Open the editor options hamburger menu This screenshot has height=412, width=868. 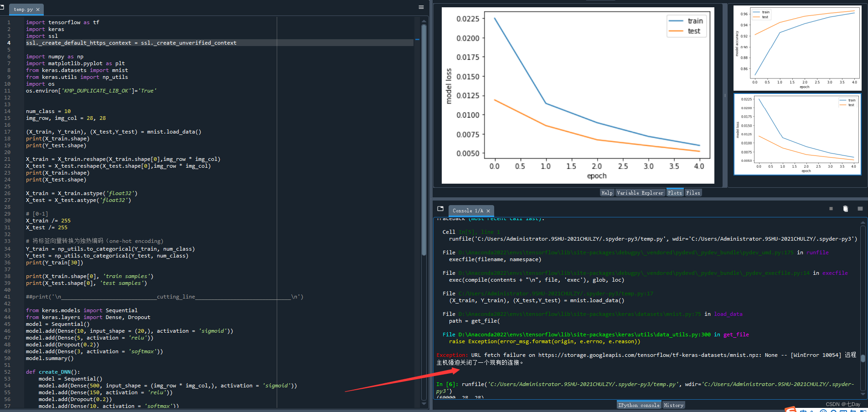coord(421,7)
